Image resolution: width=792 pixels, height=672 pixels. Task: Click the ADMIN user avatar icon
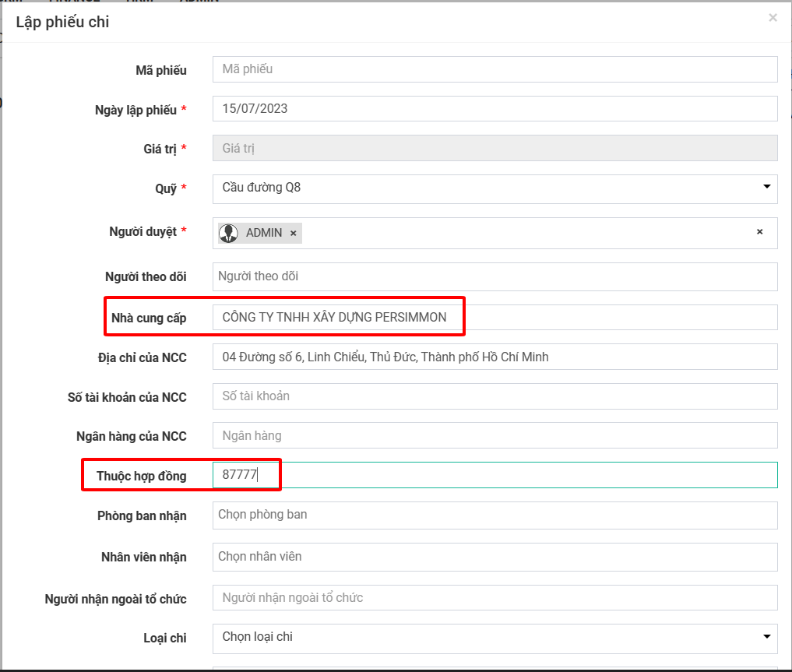tap(229, 233)
